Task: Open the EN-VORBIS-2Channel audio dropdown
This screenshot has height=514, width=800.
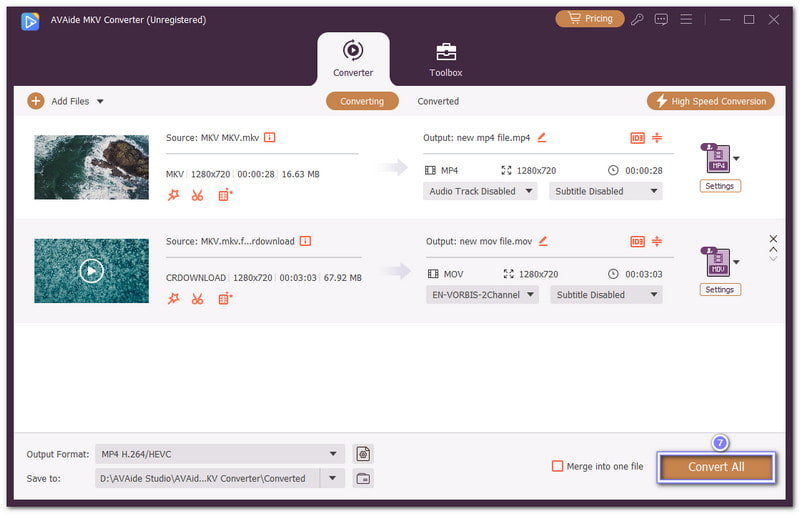Action: [x=482, y=295]
